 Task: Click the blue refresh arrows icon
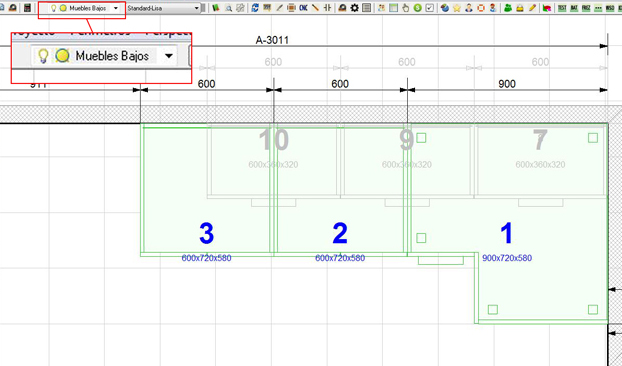tap(255, 8)
